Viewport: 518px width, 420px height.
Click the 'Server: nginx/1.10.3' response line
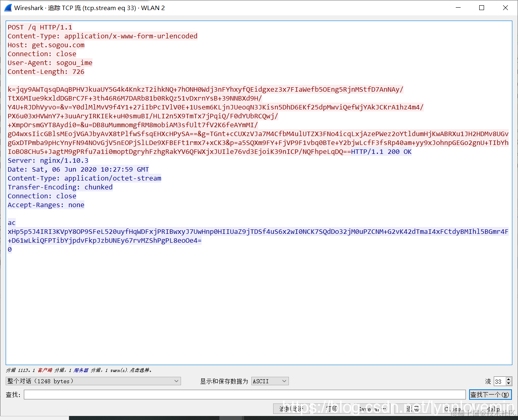click(48, 161)
